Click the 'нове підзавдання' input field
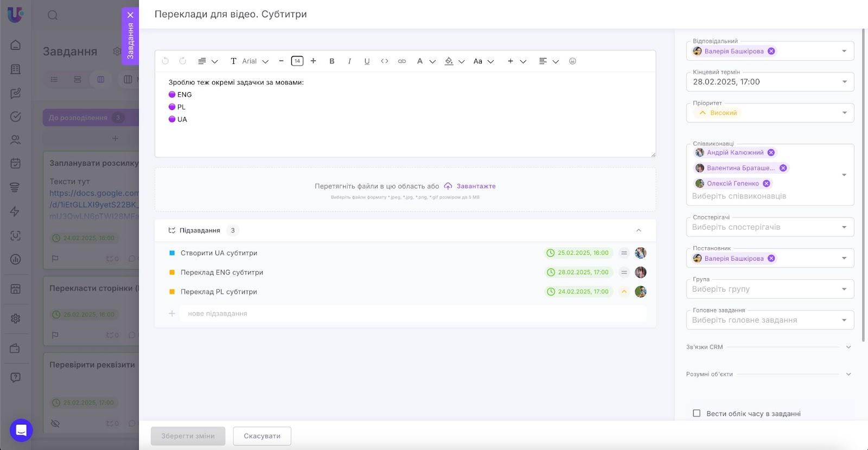The width and height of the screenshot is (868, 450). [413, 313]
